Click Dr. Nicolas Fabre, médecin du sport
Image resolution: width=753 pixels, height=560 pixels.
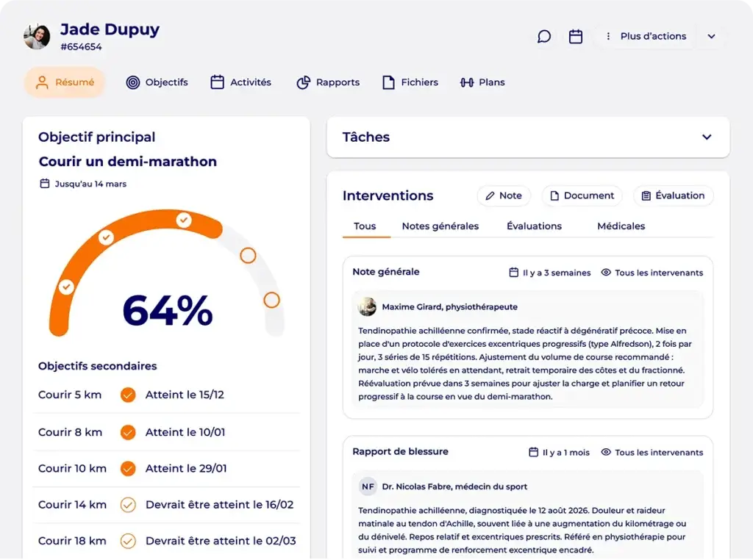[x=454, y=487]
